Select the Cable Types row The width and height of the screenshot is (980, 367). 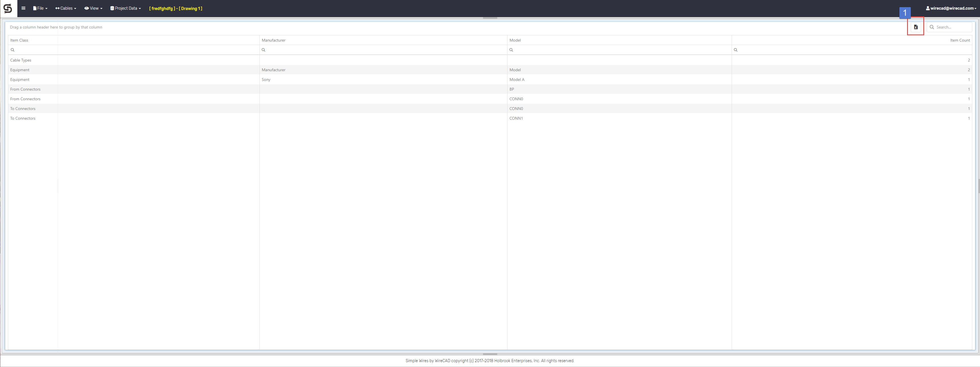tap(21, 60)
